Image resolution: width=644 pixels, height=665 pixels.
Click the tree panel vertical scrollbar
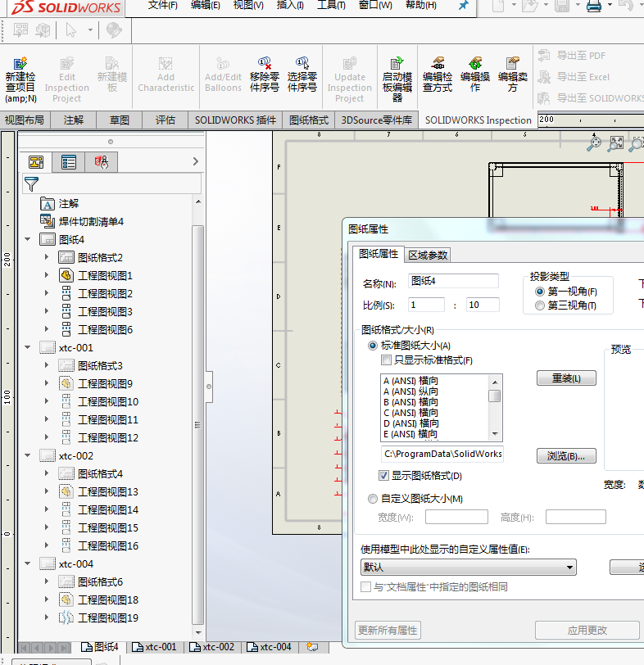pos(197,424)
